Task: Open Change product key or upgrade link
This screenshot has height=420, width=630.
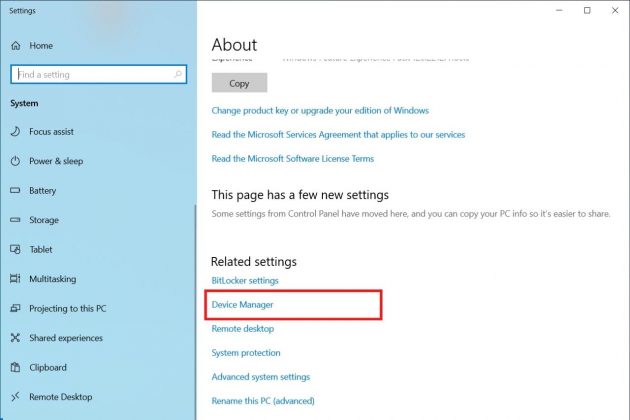Action: click(320, 111)
